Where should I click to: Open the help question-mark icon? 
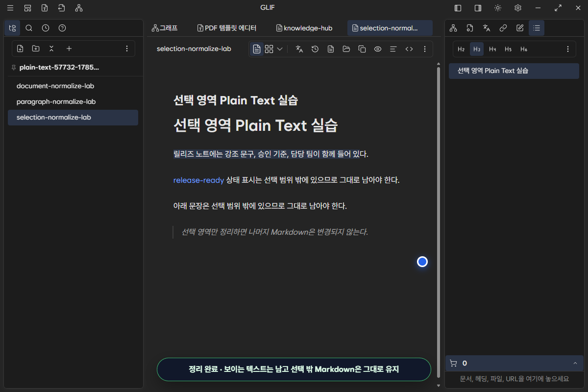62,28
